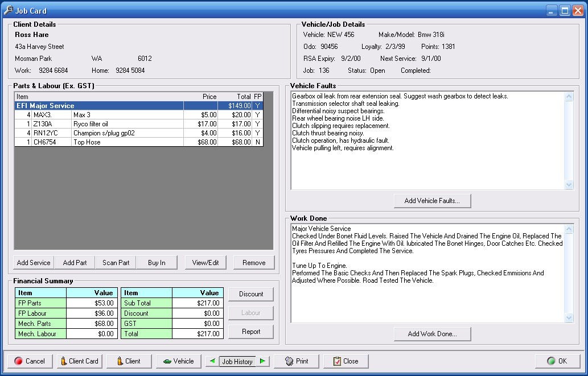Click Vehicle Faults scrollbar up arrow
588x376 pixels.
569,97
